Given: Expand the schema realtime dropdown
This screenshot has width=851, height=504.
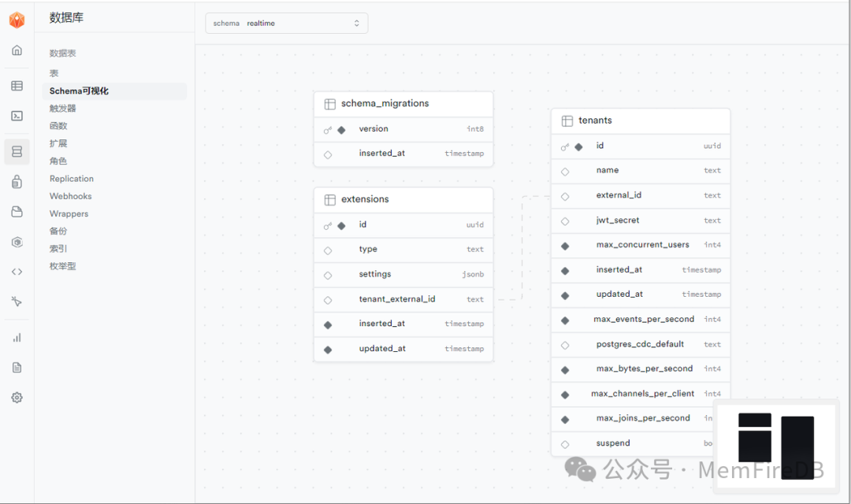Looking at the screenshot, I should pos(287,24).
